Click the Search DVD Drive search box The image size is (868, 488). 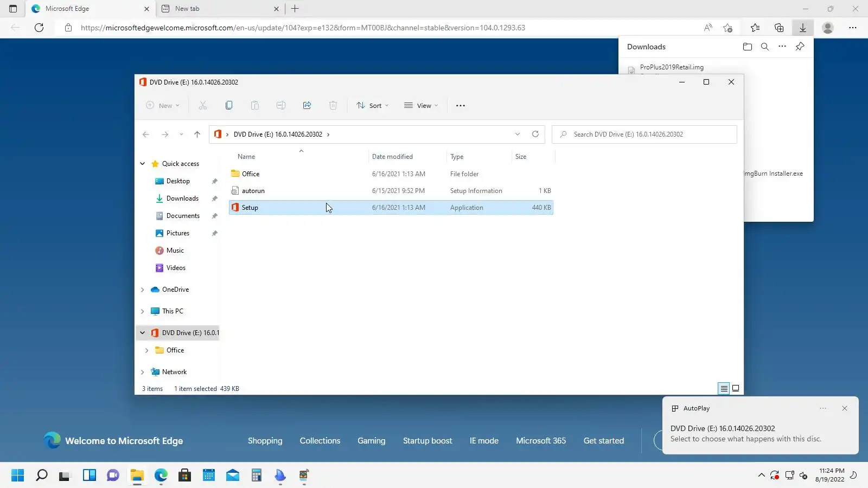(x=644, y=134)
